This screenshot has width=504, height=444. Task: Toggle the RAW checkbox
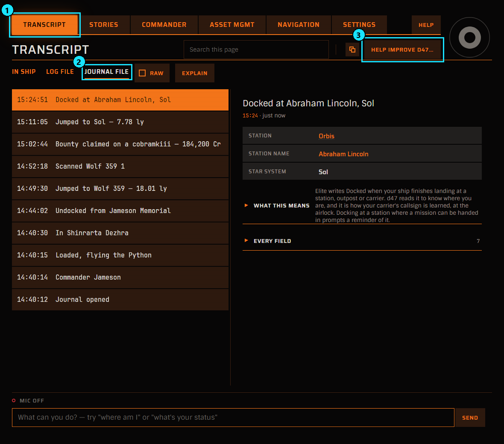(142, 73)
